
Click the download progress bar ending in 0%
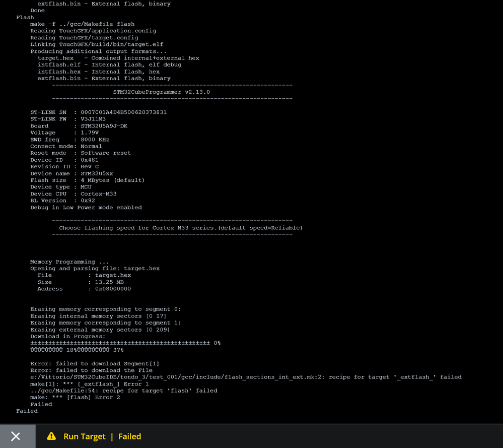(125, 343)
